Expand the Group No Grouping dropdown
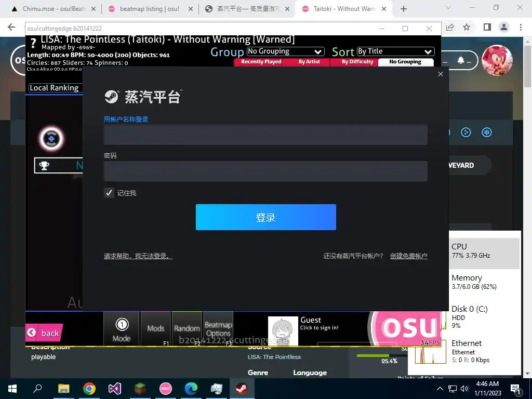The height and width of the screenshot is (399, 532). (285, 51)
